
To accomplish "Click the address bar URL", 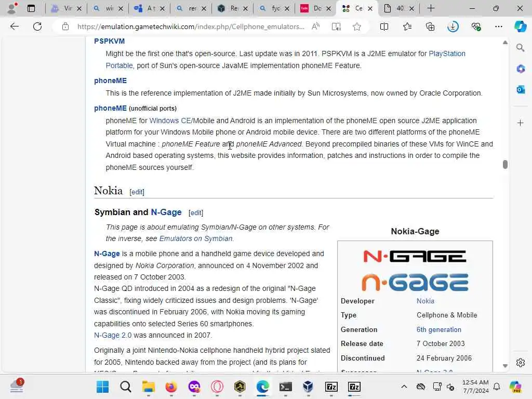I will pos(191,26).
